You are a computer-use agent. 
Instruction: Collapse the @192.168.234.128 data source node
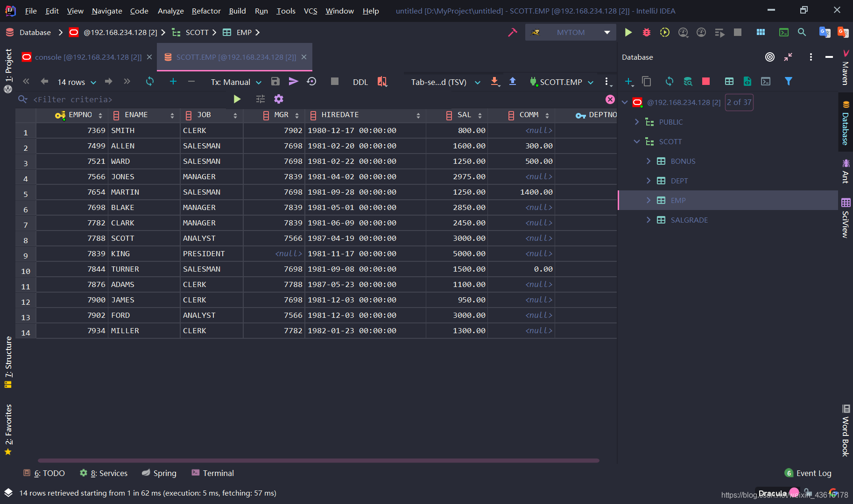(625, 102)
